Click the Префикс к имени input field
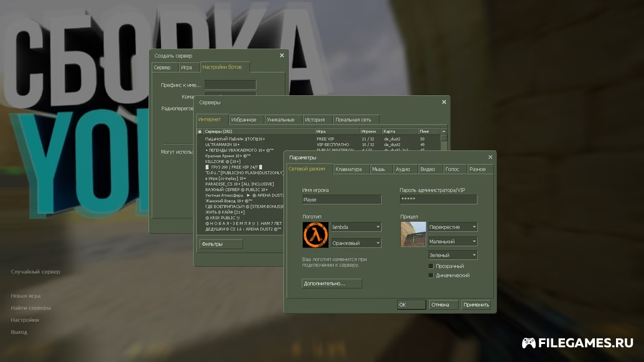Image resolution: width=644 pixels, height=362 pixels. tap(230, 85)
